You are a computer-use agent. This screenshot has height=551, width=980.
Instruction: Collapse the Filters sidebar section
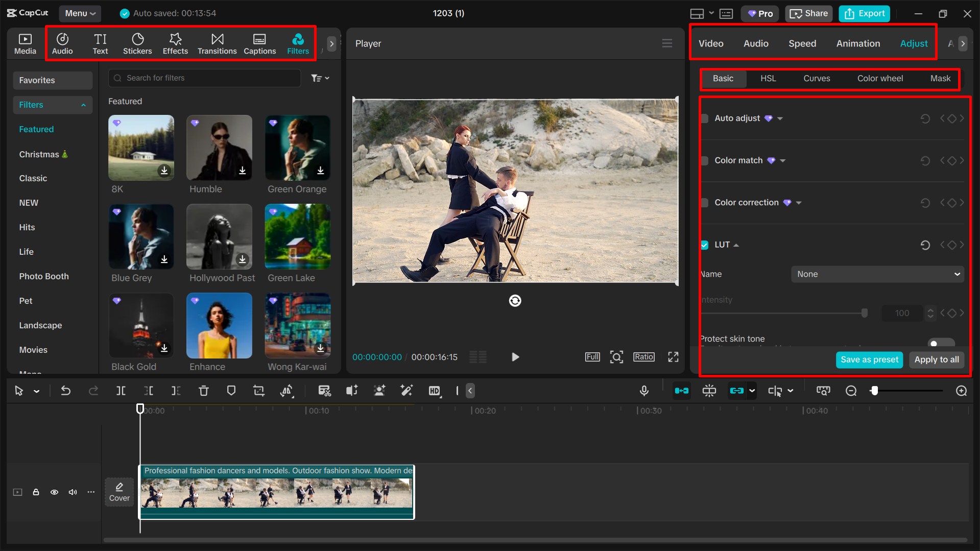[83, 105]
